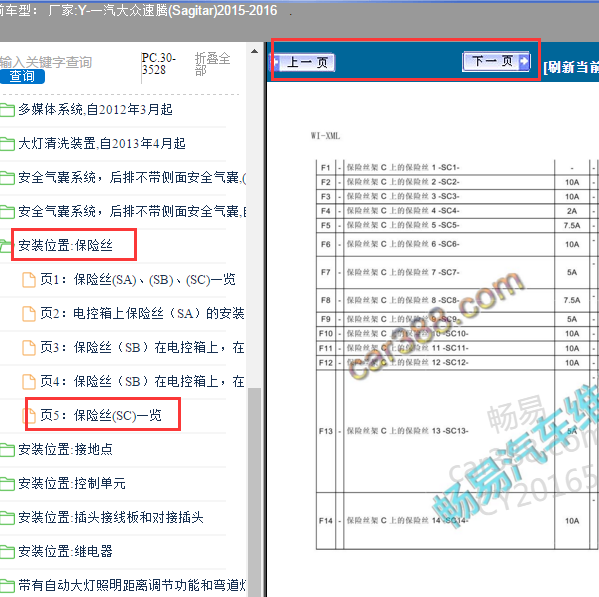Click the tree panel scrollbar thumb

click(x=254, y=492)
